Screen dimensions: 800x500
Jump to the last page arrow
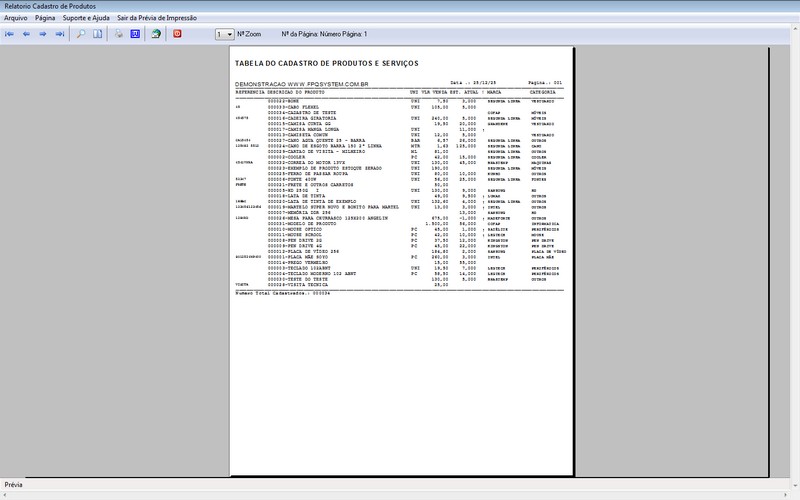tap(60, 34)
